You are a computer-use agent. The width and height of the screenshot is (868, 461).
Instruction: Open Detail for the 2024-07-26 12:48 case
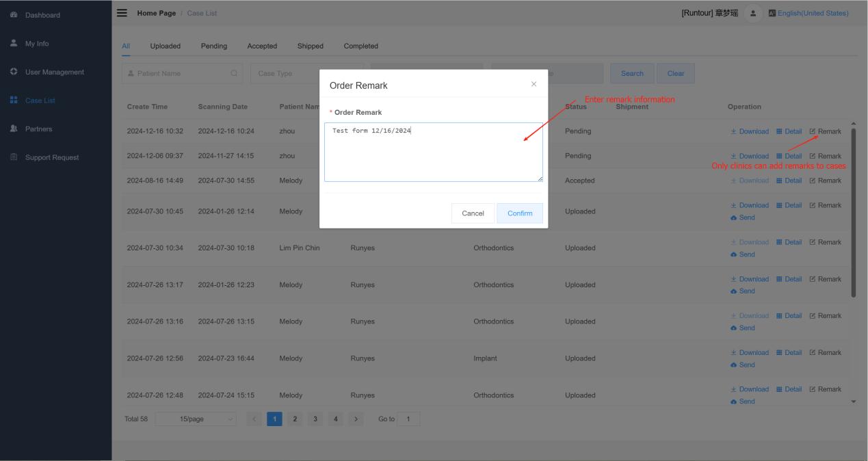coord(789,389)
